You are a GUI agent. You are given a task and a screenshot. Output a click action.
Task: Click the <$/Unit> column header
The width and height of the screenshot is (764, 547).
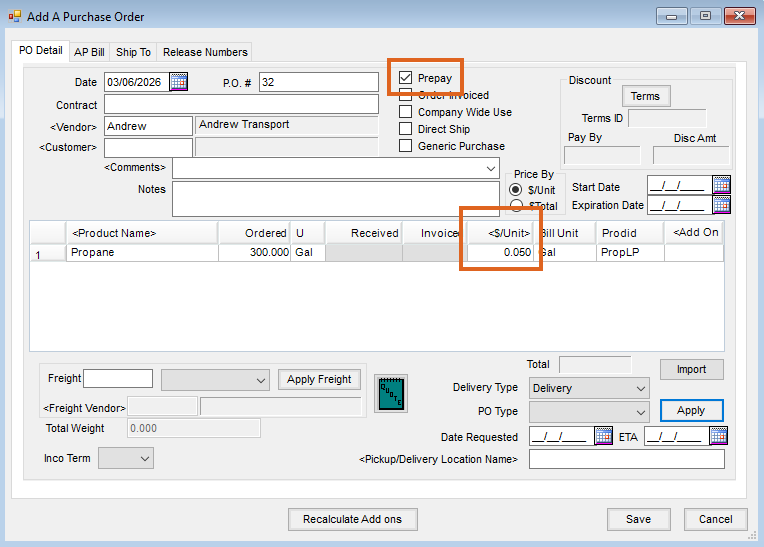click(x=500, y=233)
